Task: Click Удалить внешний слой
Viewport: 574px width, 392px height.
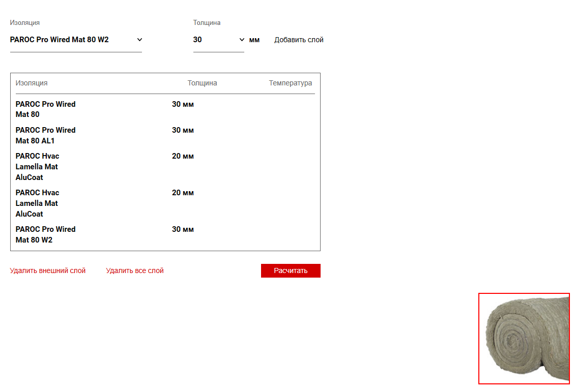Action: coord(48,270)
